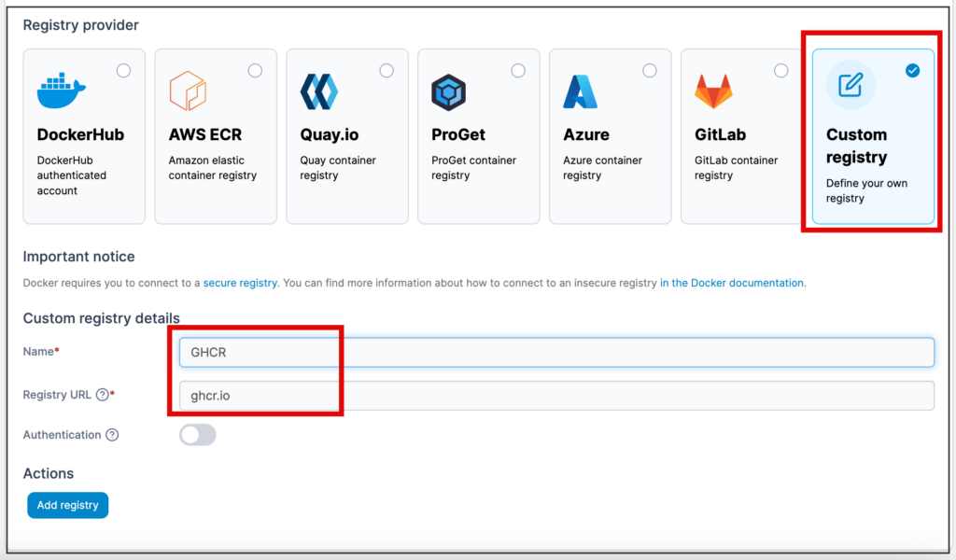The image size is (956, 560).
Task: Click the DockerHub card title
Action: [x=80, y=134]
